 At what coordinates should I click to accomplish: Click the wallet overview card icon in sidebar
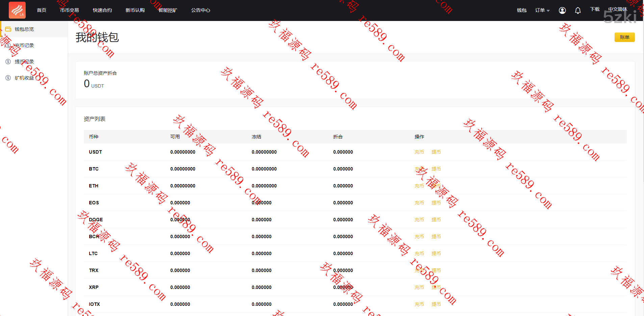pos(8,29)
